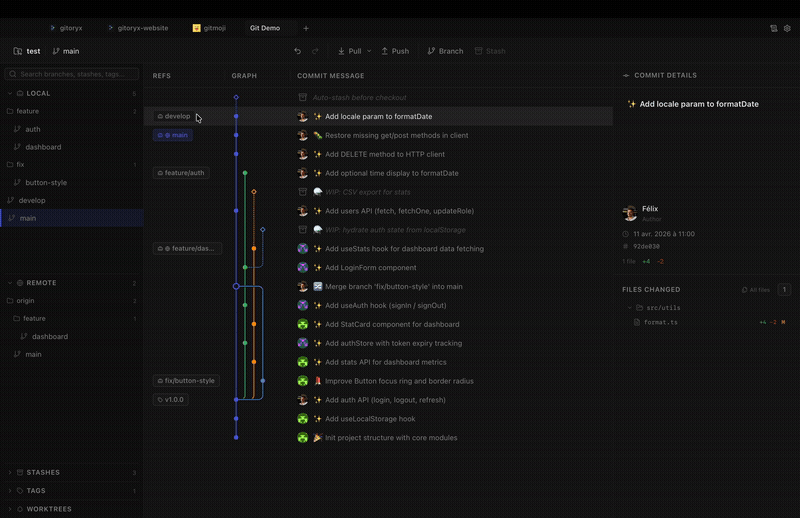
Task: Click the redo arrow icon in toolbar
Action: coord(315,51)
